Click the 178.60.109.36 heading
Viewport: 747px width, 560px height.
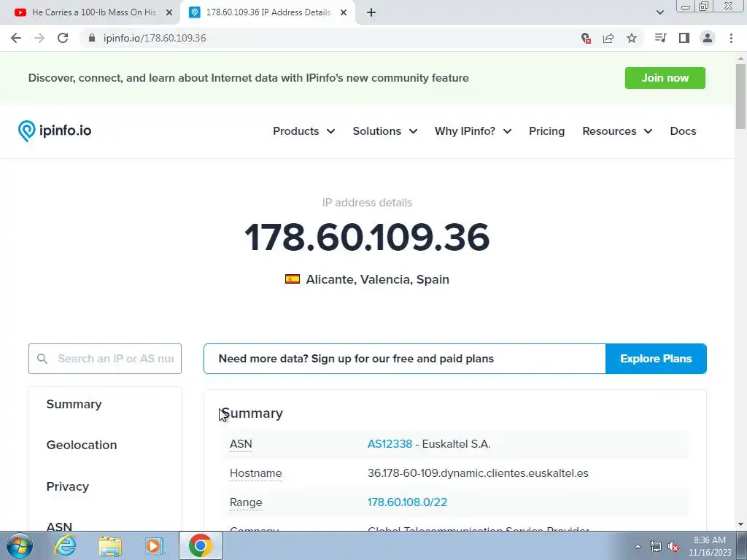click(367, 237)
